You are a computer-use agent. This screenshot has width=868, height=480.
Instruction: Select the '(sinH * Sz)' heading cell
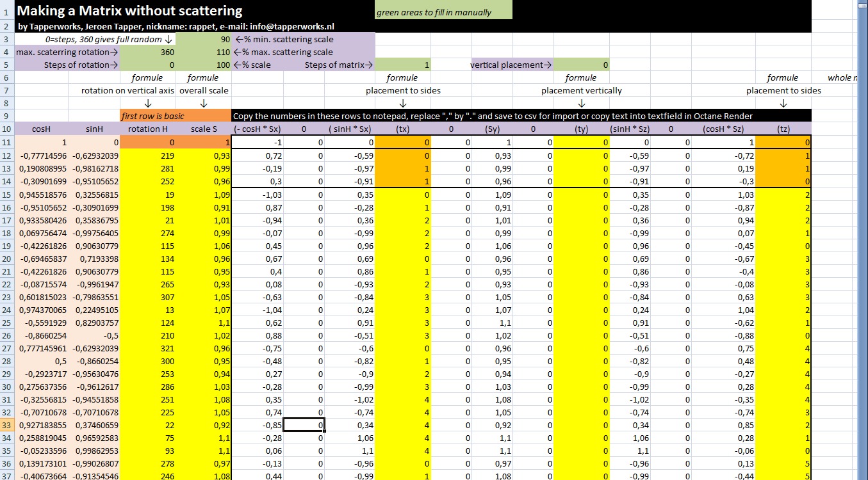[630, 129]
